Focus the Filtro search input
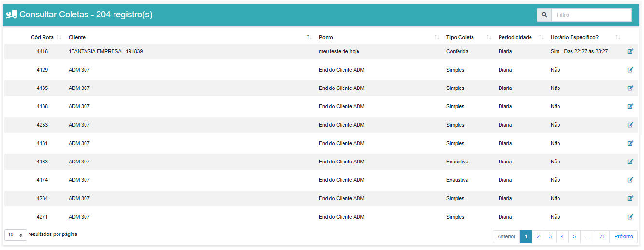 (591, 15)
